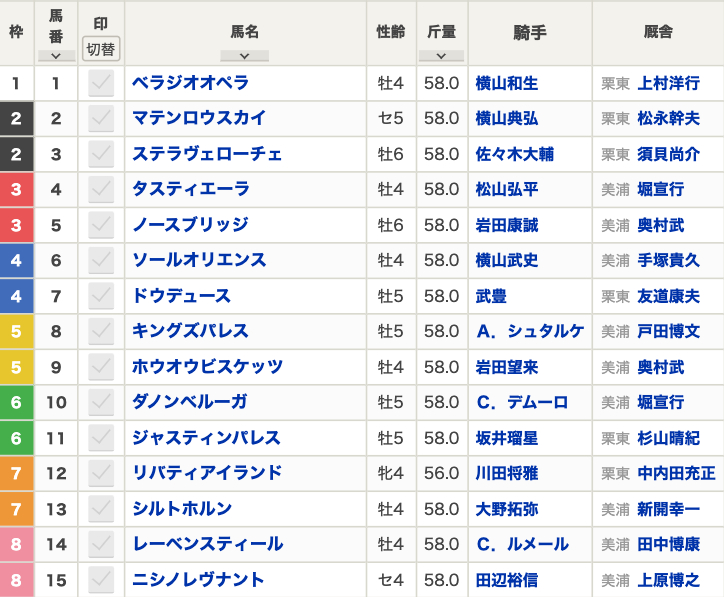Screen dimensions: 724x597
Task: Open trainer 中内田充正 stable page
Action: [676, 473]
